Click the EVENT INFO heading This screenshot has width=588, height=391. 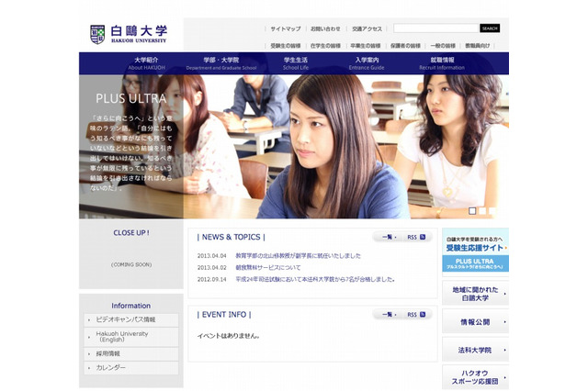tap(224, 315)
